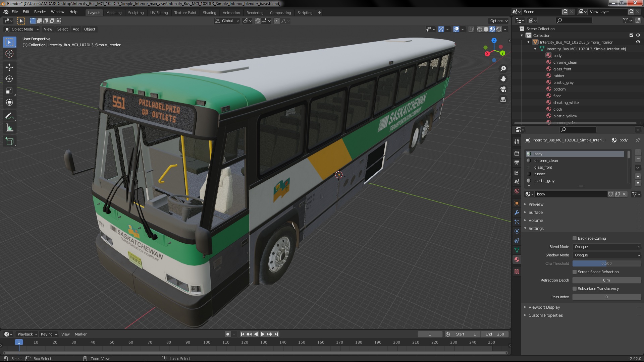The width and height of the screenshot is (644, 362).
Task: Toggle camera view icon in viewport
Action: tap(503, 89)
